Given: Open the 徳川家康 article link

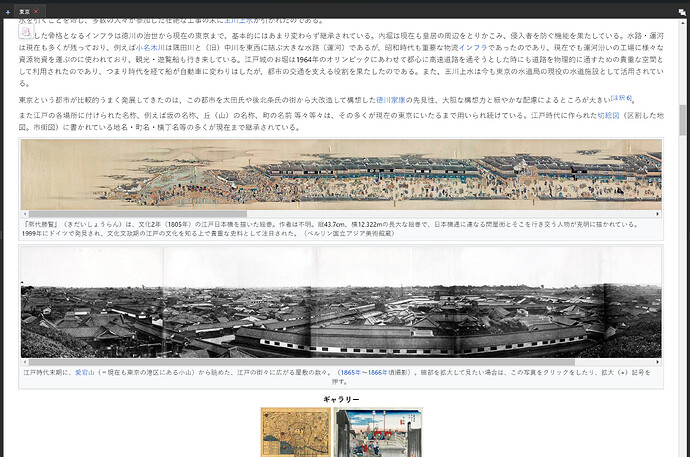Looking at the screenshot, I should pyautogui.click(x=391, y=100).
